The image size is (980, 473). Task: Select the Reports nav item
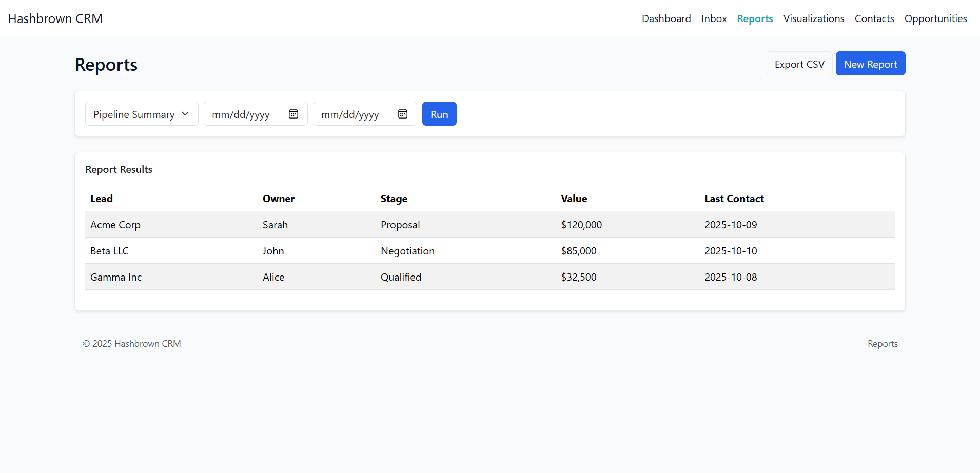pos(754,18)
